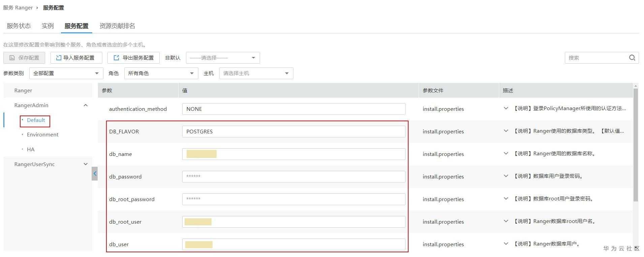The image size is (644, 257).
Task: Click the db_user value field
Action: 294,244
